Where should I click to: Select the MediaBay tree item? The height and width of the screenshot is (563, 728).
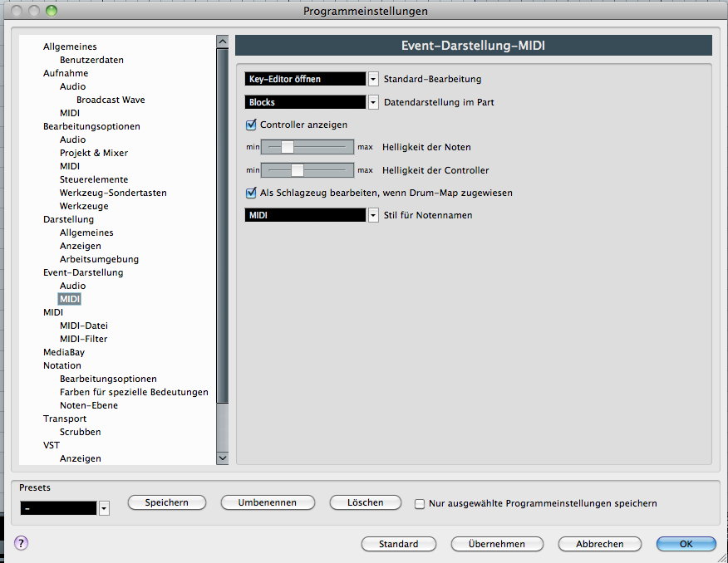64,352
